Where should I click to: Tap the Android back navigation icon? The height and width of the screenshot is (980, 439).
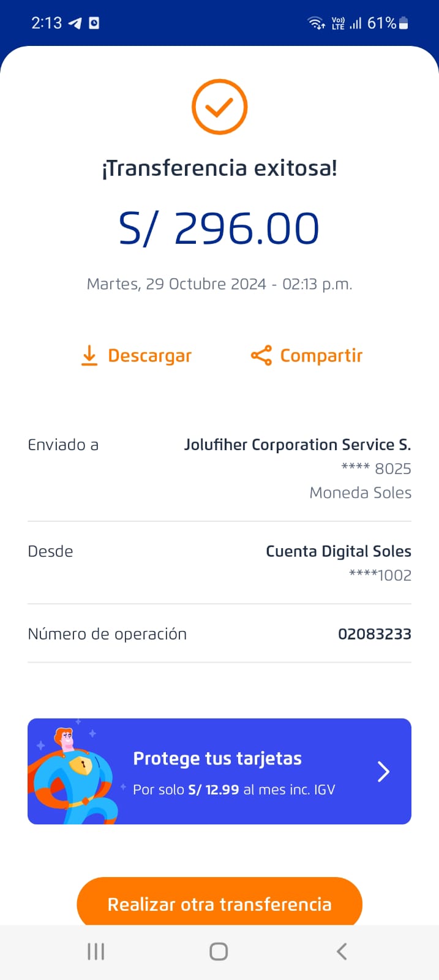(x=342, y=951)
